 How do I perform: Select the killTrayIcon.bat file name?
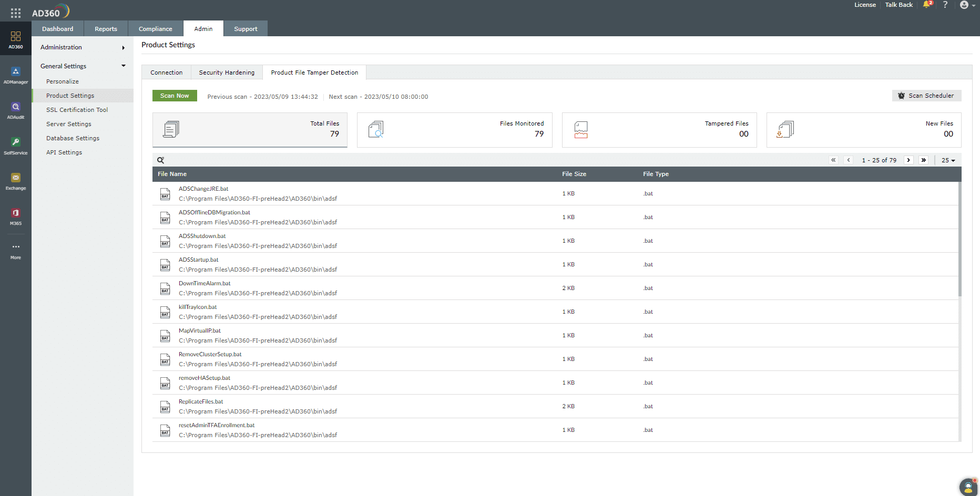pyautogui.click(x=198, y=307)
